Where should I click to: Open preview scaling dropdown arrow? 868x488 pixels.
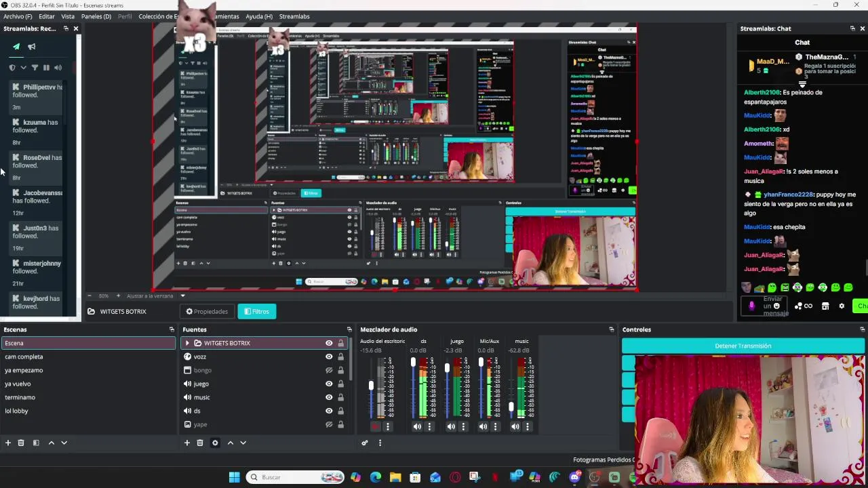click(182, 296)
